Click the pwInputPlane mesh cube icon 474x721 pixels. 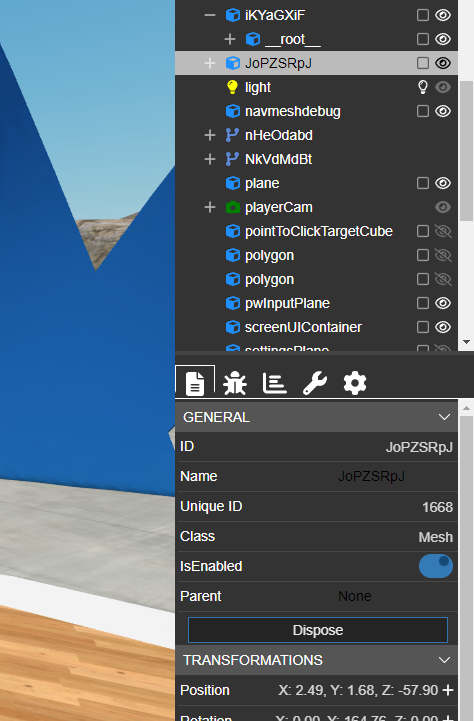click(233, 303)
